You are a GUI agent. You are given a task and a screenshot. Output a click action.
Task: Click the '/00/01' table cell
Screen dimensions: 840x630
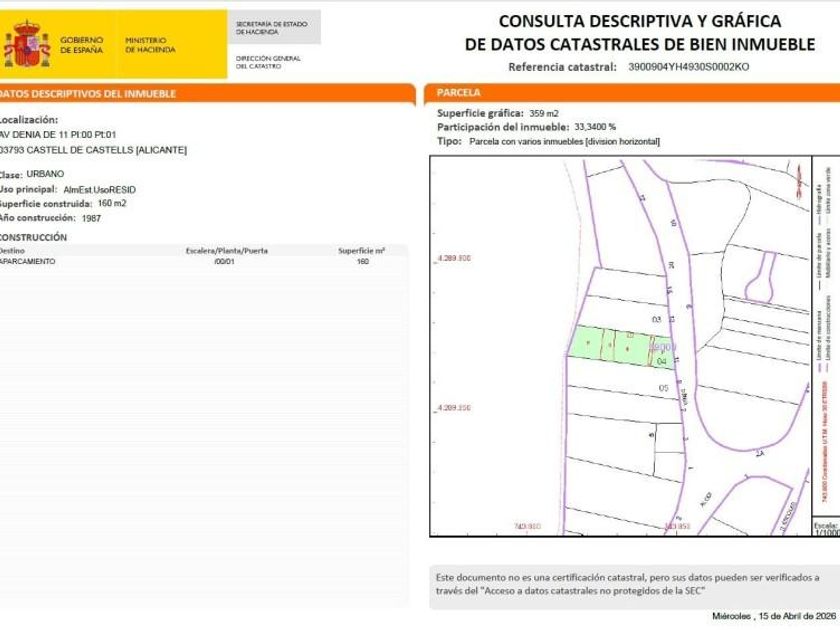[224, 261]
